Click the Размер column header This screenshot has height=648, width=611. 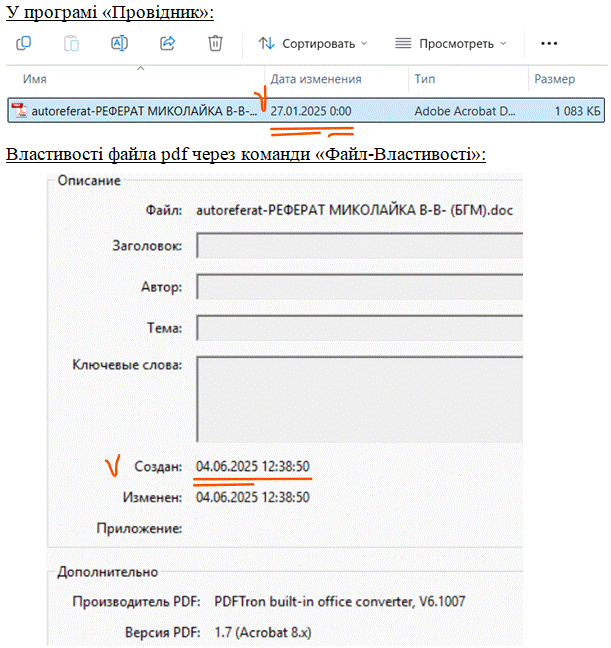coord(554,79)
